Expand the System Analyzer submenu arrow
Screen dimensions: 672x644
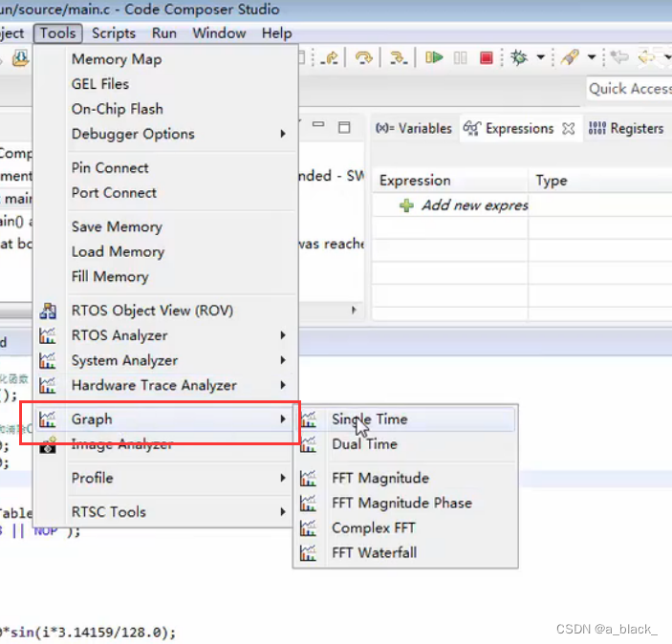[x=283, y=360]
